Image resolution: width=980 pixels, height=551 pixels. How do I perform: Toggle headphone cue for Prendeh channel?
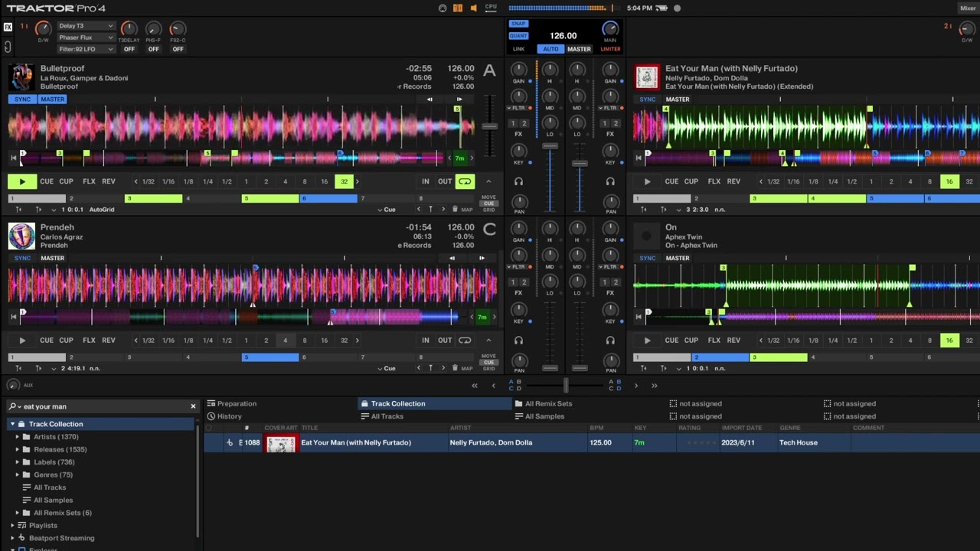(518, 341)
